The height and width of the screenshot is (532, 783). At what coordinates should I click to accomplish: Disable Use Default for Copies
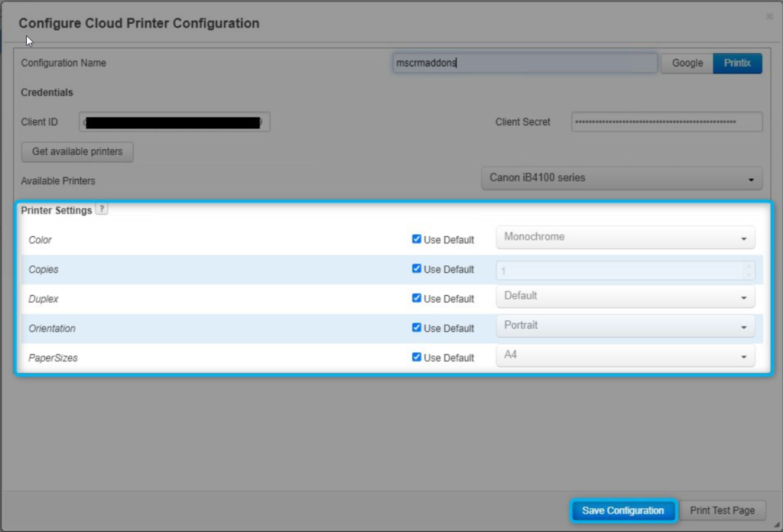pos(417,268)
